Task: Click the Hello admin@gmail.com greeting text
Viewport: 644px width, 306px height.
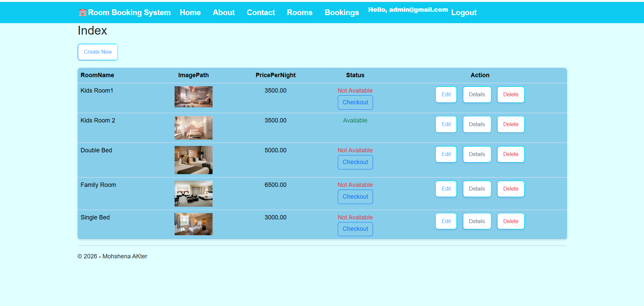Action: tap(408, 10)
